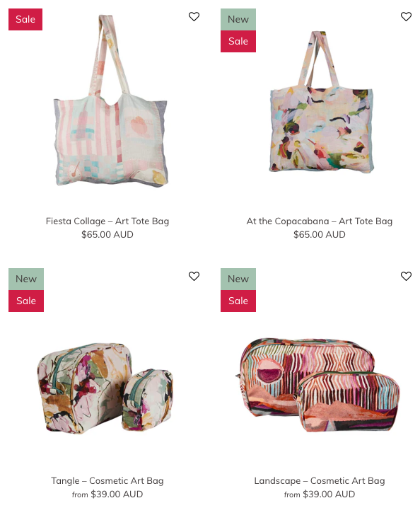The image size is (420, 515).
Task: Wishlist the Landscape Cosmetic Art Bag
Action: (x=406, y=276)
